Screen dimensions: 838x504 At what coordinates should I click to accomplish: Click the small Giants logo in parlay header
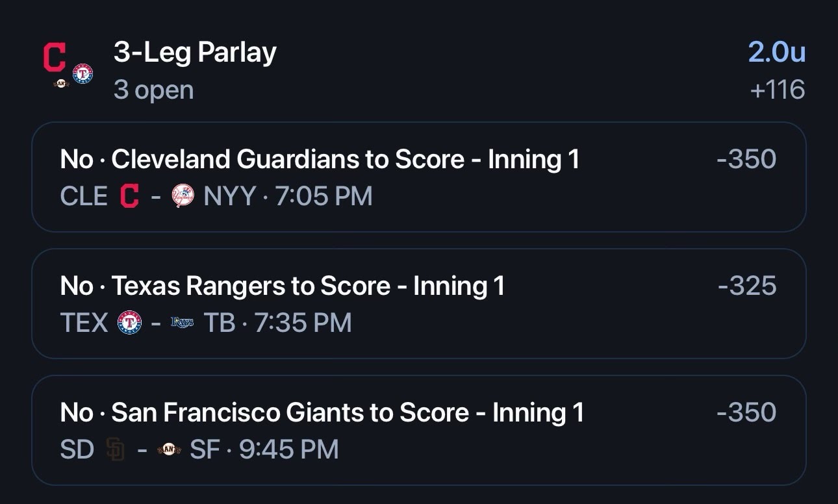(61, 83)
